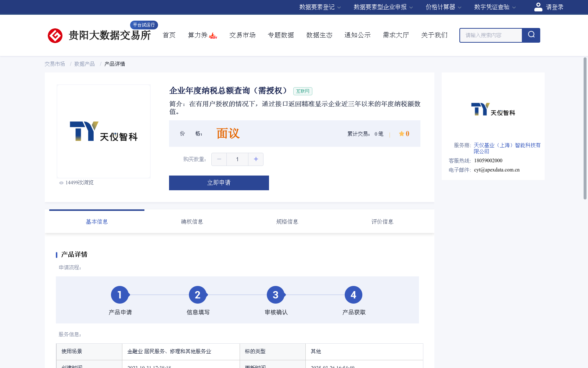Click the price text 面议
The width and height of the screenshot is (588, 368).
[228, 134]
